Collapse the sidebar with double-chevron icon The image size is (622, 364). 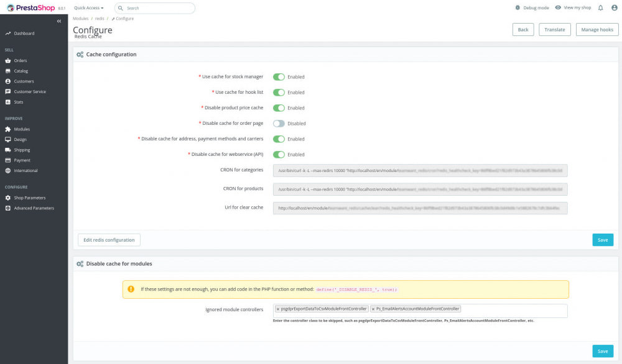58,21
